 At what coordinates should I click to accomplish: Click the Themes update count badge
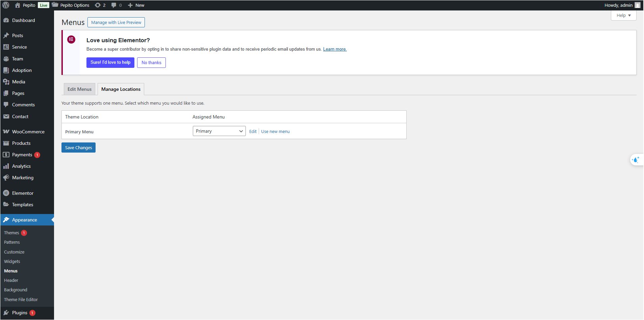tap(24, 233)
